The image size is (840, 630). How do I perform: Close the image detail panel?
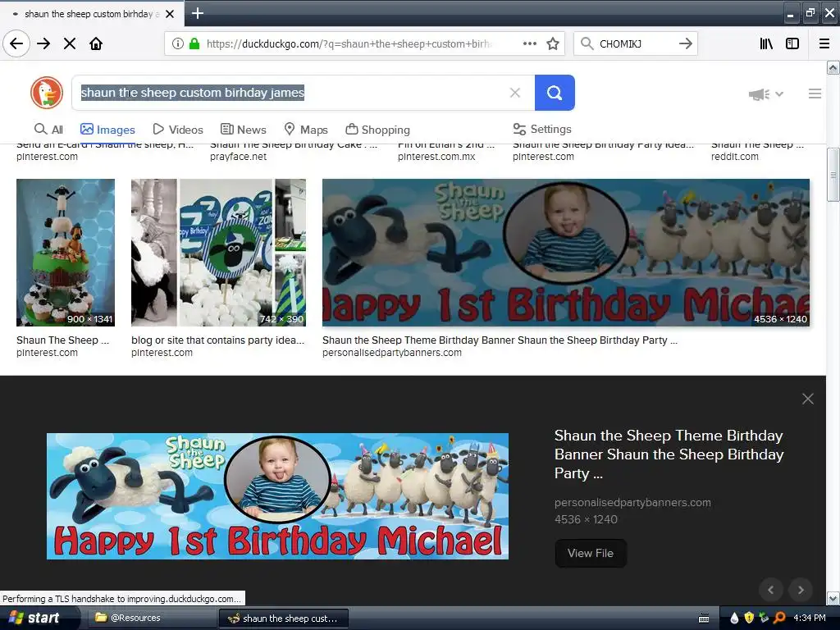(808, 399)
